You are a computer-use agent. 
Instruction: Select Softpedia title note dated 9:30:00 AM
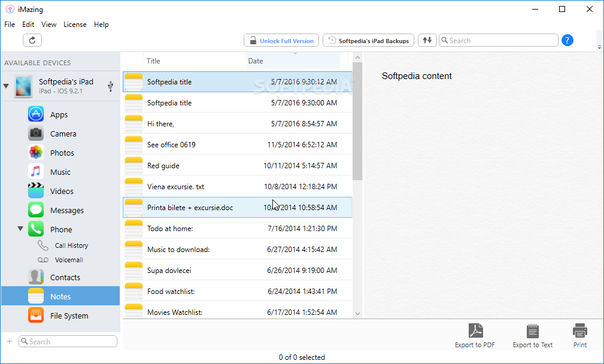(x=237, y=103)
